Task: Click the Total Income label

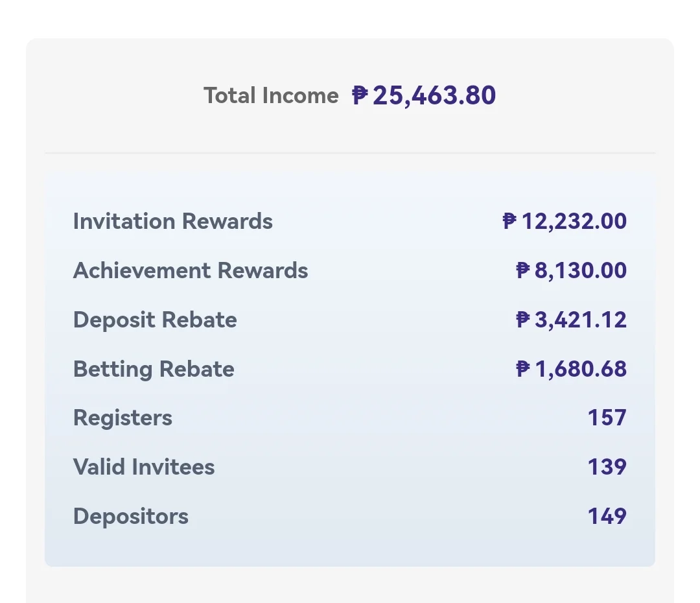Action: (x=271, y=95)
